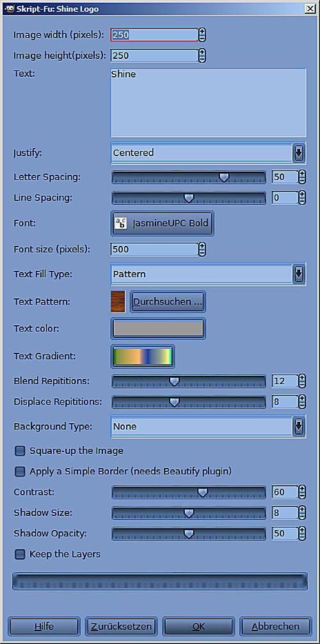
Task: Click the gray Text color swatch
Action: pyautogui.click(x=158, y=328)
